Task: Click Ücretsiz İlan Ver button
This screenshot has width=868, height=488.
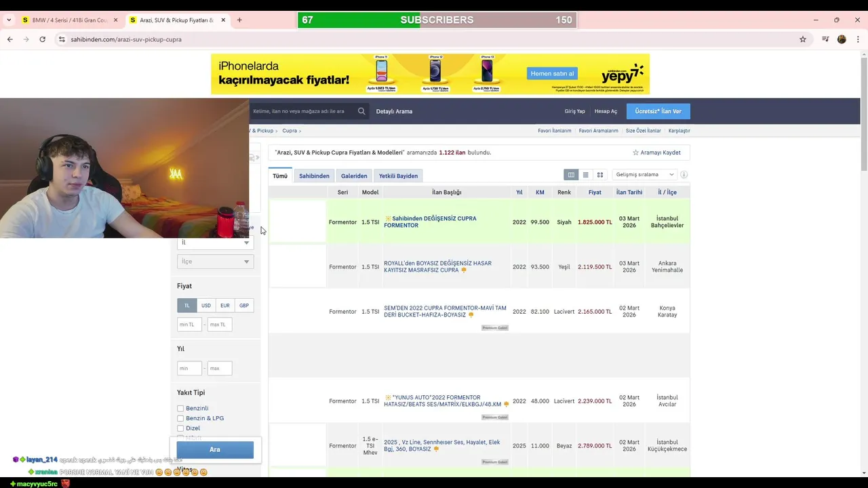Action: (x=658, y=111)
